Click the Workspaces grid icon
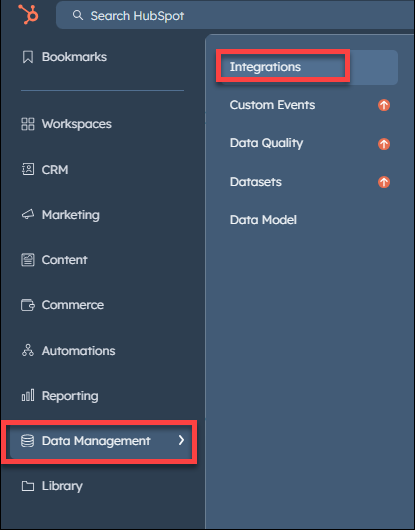415x530 pixels. pos(28,124)
